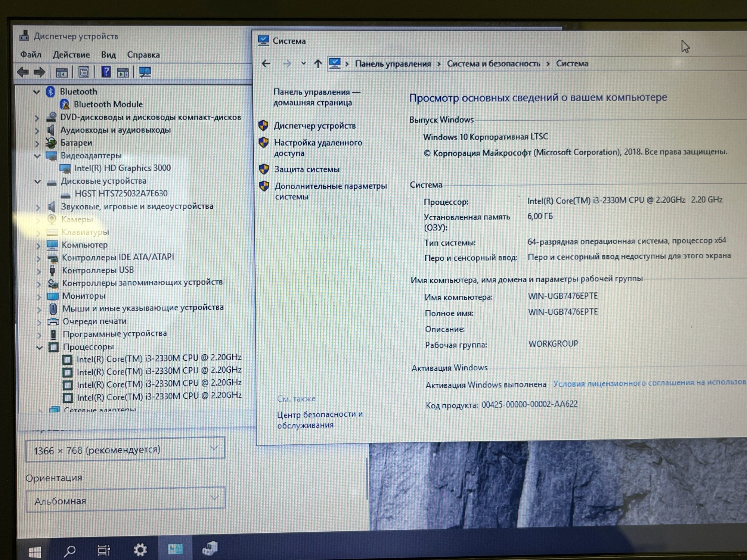Select the Bluetooth Module warning device

click(x=108, y=104)
